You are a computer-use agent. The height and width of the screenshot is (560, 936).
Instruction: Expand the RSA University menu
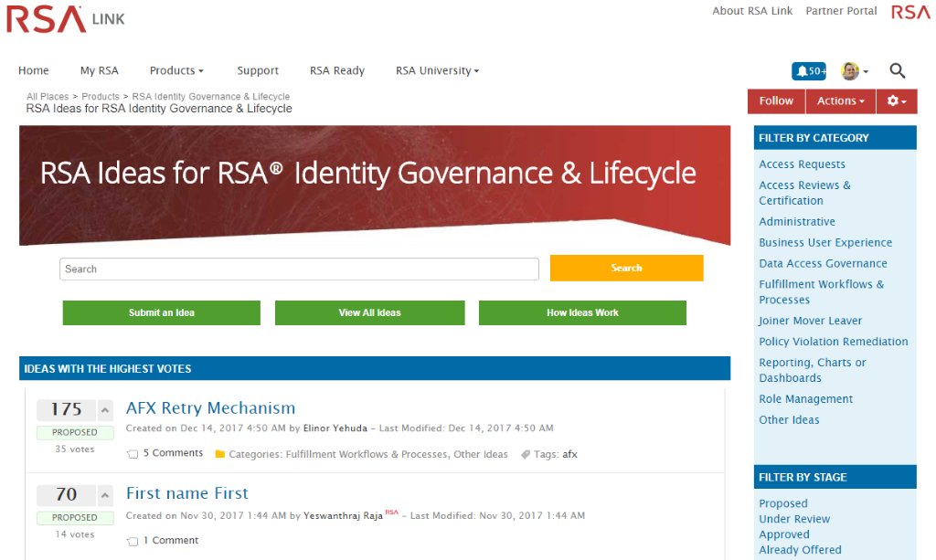click(438, 70)
